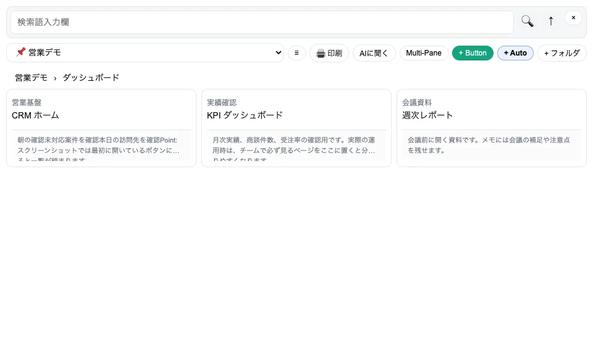
Task: Focus the 検索語入力欄 search field
Action: 262,22
